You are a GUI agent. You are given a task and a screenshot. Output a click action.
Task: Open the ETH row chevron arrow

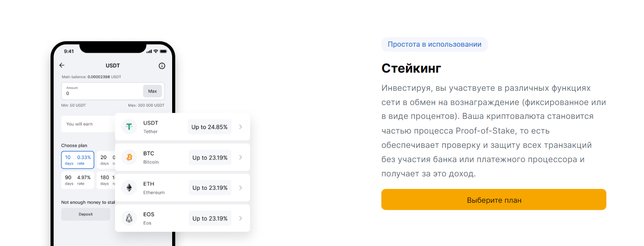(x=240, y=188)
